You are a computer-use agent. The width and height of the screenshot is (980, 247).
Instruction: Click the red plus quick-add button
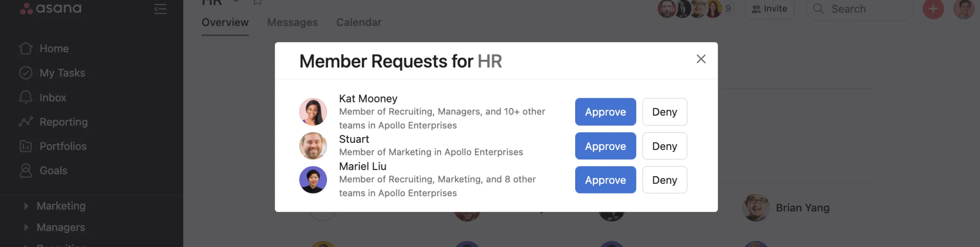933,9
